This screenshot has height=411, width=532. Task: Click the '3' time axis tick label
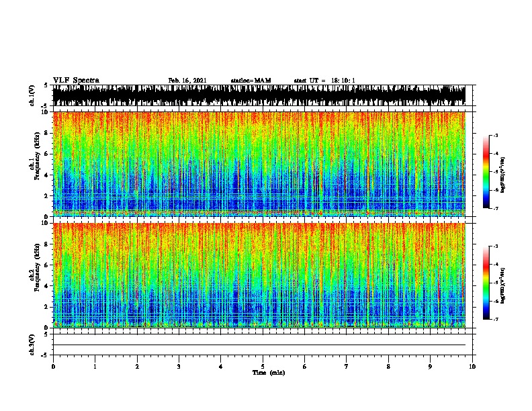179,366
